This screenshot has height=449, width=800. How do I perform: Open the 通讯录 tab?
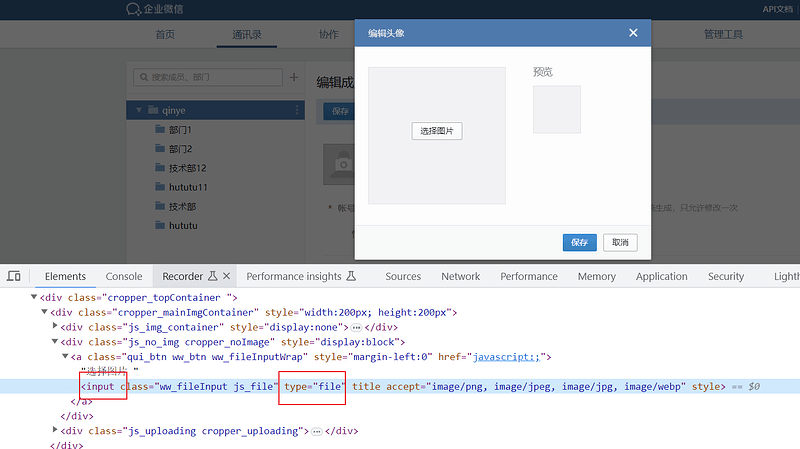point(246,34)
